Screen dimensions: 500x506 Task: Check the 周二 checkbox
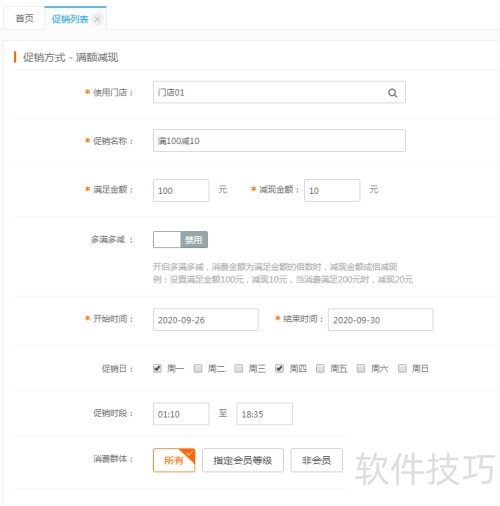tap(198, 368)
